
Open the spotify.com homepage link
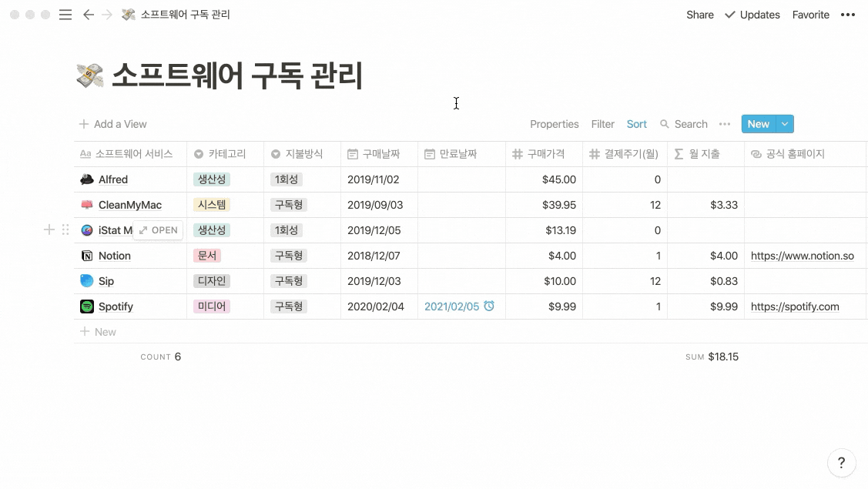795,306
